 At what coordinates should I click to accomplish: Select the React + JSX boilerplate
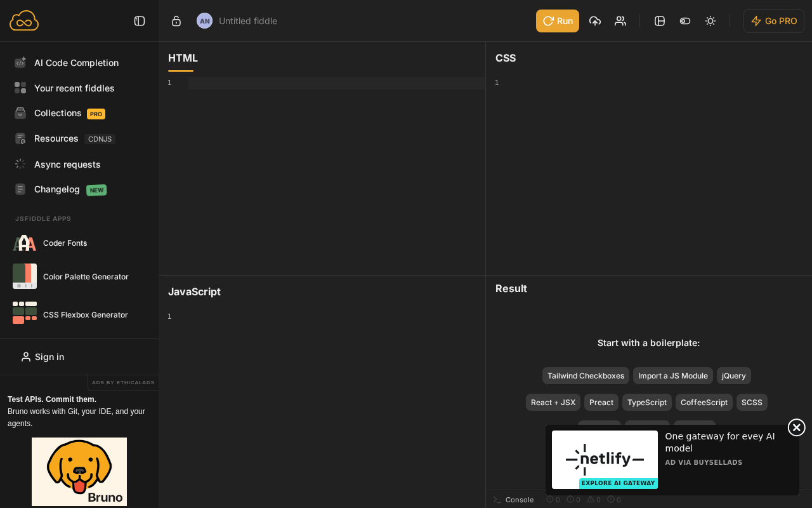tap(553, 403)
